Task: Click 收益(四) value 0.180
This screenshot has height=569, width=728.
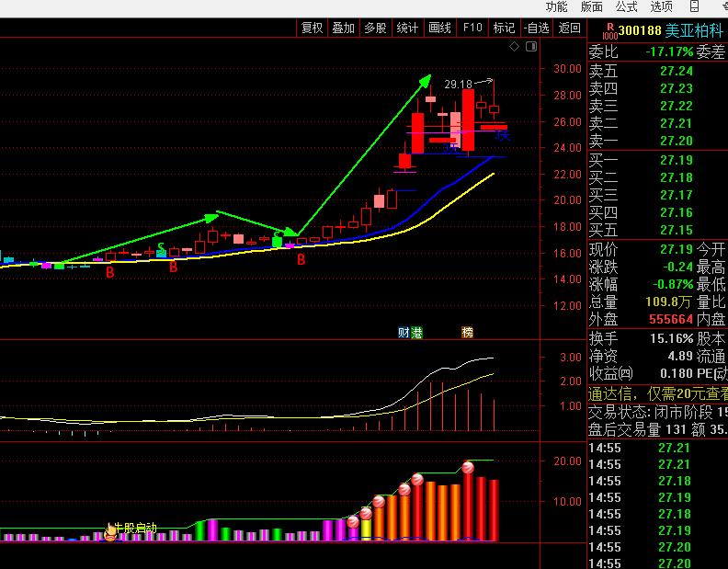Action: click(x=677, y=373)
